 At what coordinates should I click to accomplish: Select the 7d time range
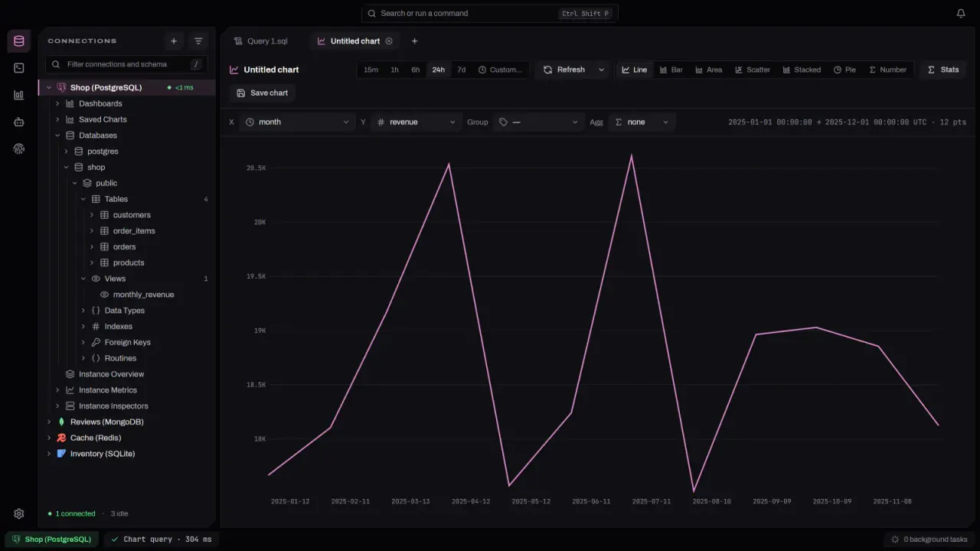point(462,70)
